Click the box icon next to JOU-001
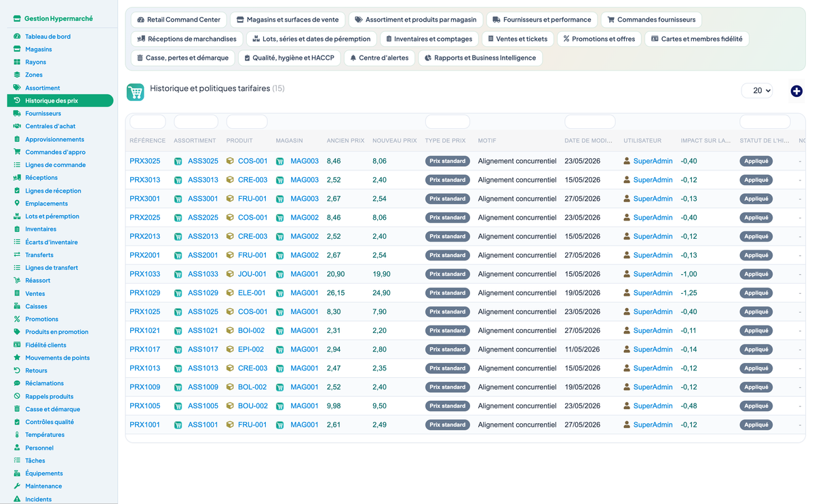The width and height of the screenshot is (814, 504). click(230, 274)
